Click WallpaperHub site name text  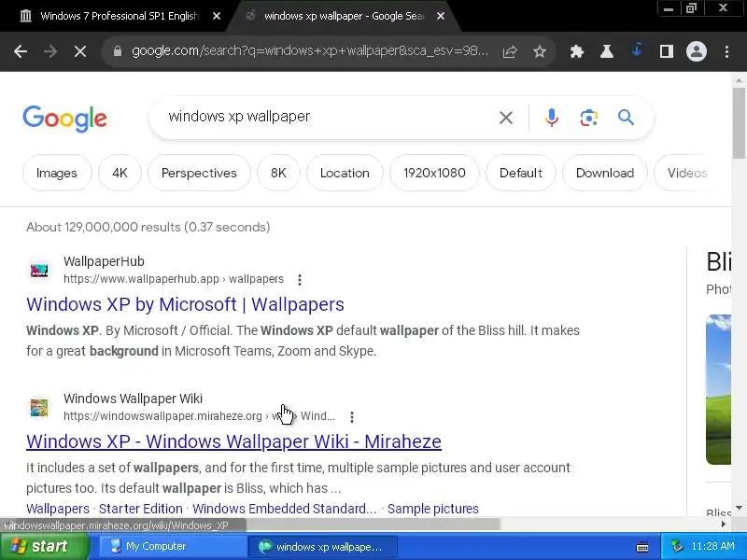pyautogui.click(x=104, y=261)
